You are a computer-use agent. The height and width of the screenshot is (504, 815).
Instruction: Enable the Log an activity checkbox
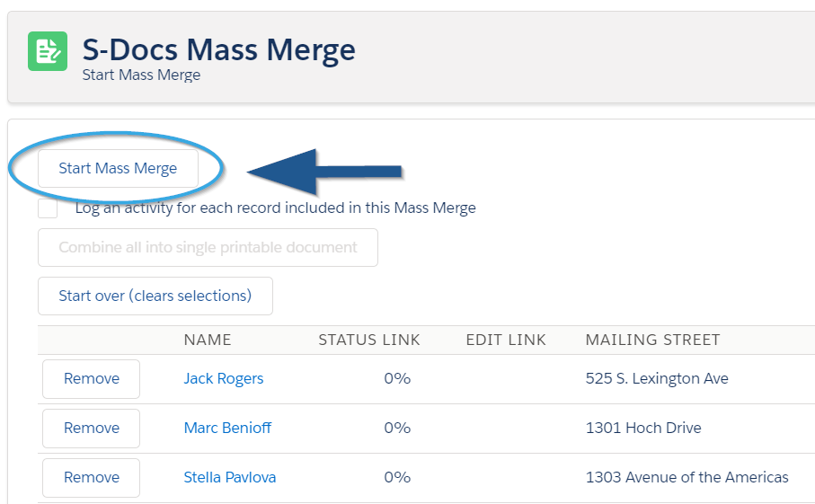click(x=48, y=208)
